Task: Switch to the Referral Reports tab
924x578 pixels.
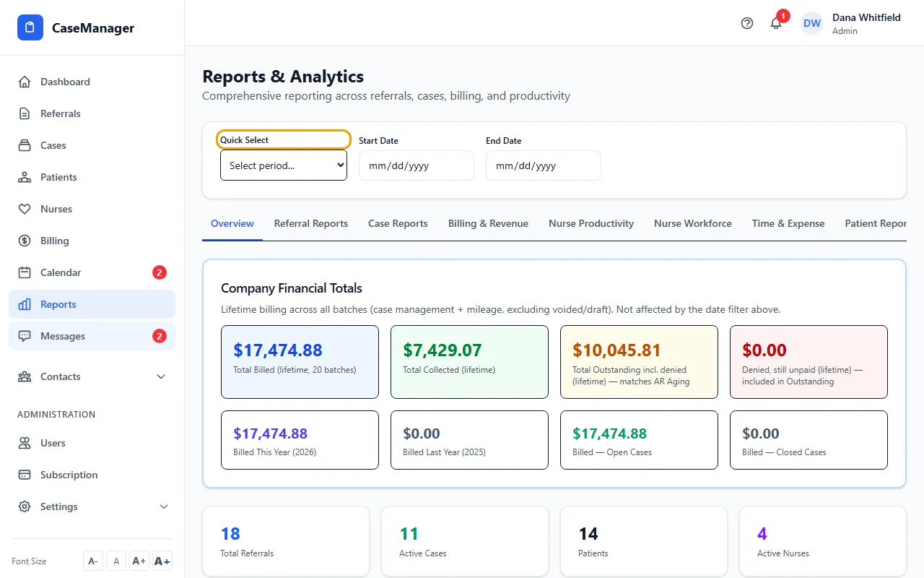Action: click(311, 224)
